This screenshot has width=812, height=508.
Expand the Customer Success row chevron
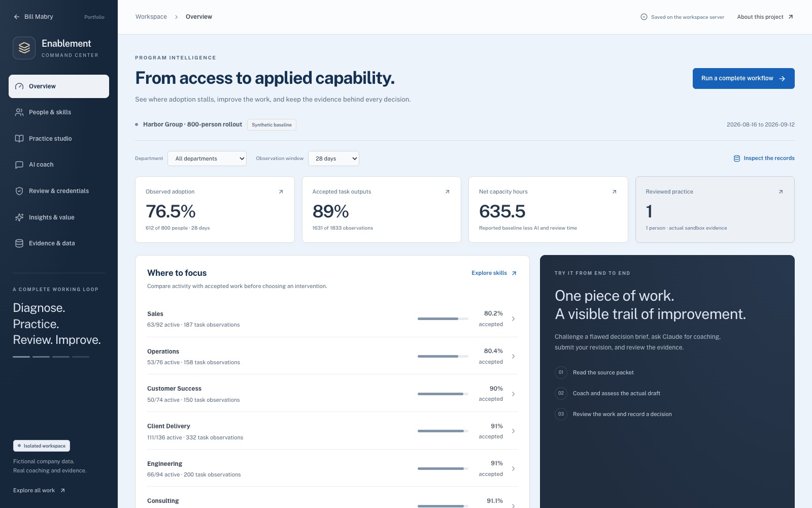513,394
